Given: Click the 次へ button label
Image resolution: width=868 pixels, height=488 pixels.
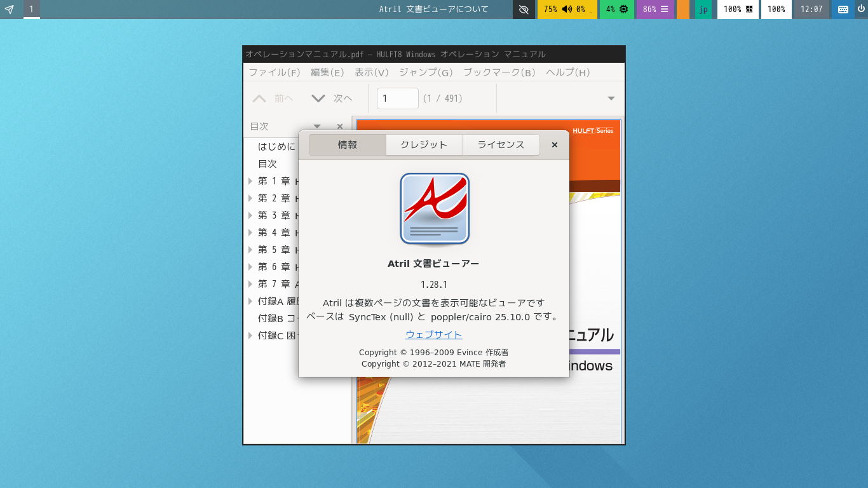Looking at the screenshot, I should [343, 98].
